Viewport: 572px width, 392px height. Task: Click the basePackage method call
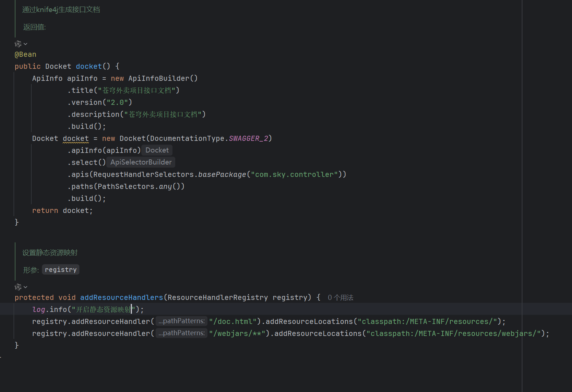[222, 175]
